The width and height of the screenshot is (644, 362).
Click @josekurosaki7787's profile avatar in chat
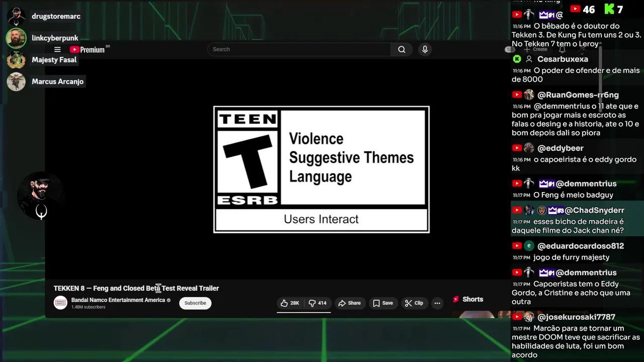pyautogui.click(x=528, y=317)
